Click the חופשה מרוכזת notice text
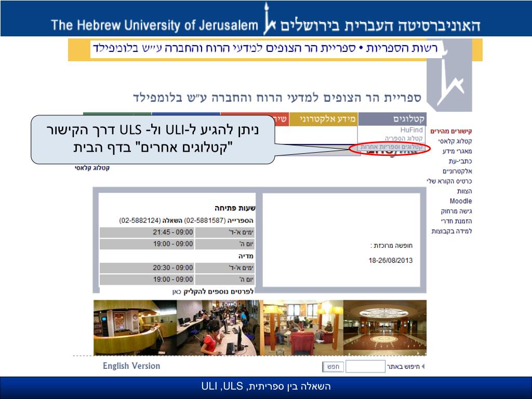 (x=392, y=246)
